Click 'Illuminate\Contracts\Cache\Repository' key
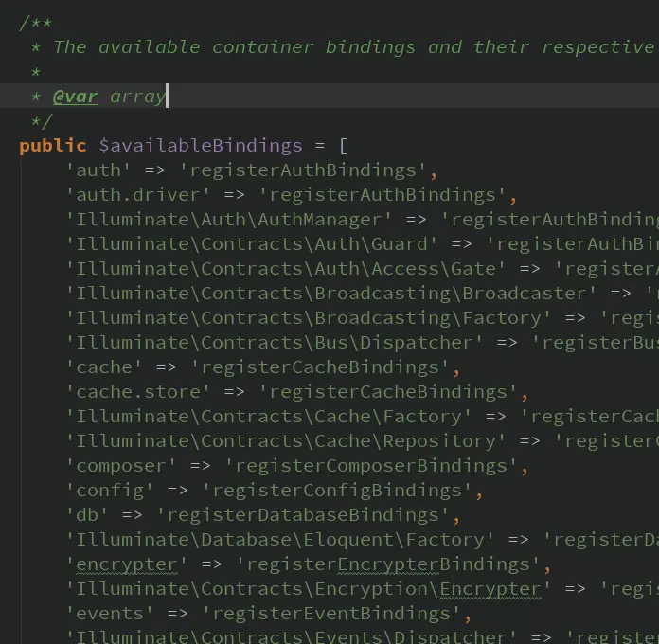659x644 pixels. coord(286,441)
